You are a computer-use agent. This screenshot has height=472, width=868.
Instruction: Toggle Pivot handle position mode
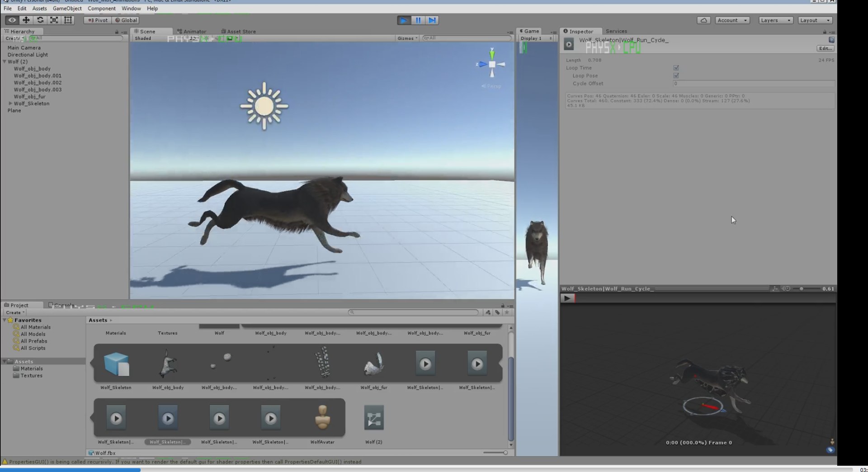(x=98, y=20)
